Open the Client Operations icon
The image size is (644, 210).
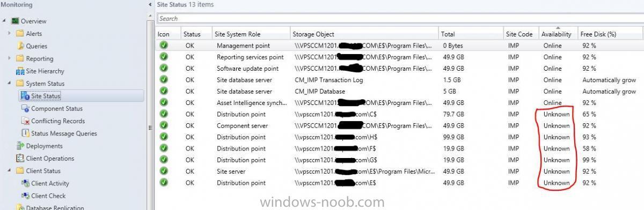(20, 158)
